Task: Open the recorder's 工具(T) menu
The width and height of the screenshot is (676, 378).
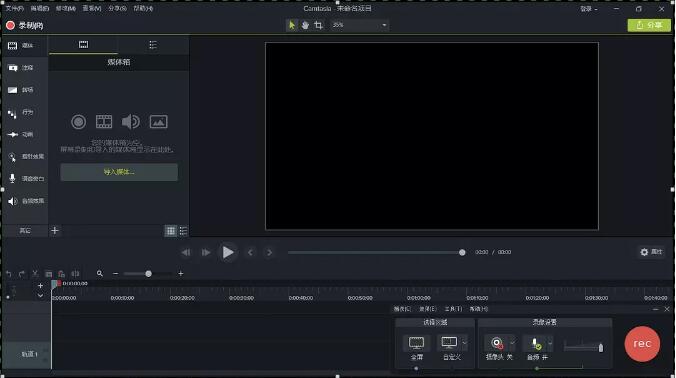Action: click(453, 309)
